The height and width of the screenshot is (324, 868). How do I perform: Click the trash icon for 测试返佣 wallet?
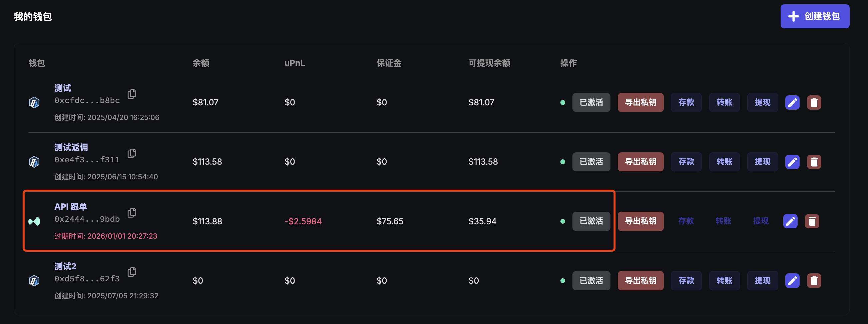coord(814,162)
